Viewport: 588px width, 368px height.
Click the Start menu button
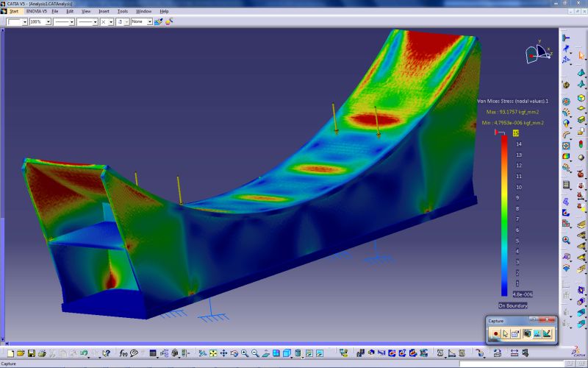(12, 12)
